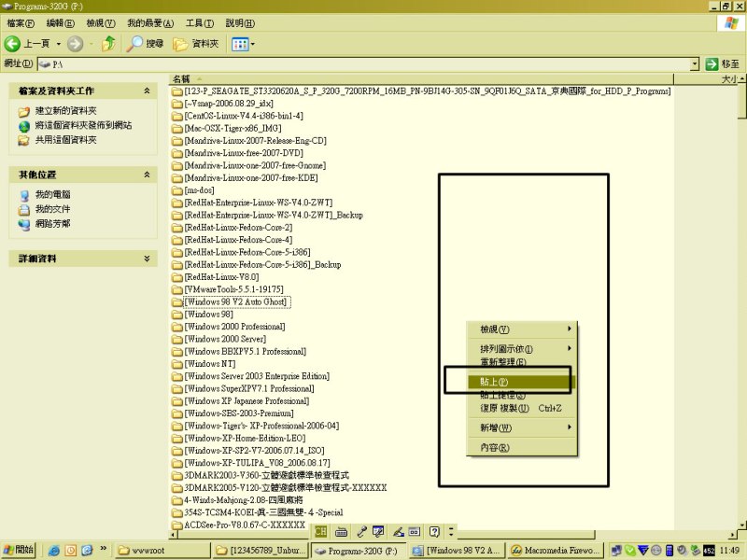The width and height of the screenshot is (747, 560).
Task: Open the 檢視(V) context submenu
Action: tap(522, 329)
